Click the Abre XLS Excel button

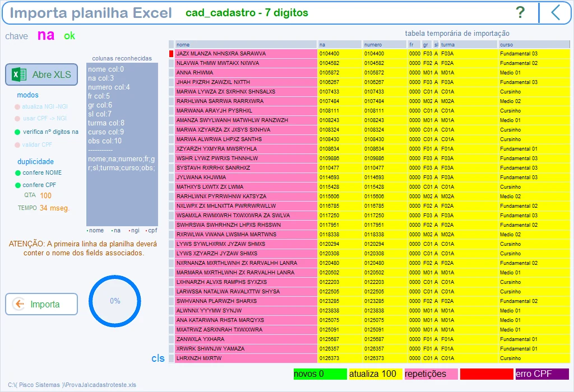pos(41,74)
